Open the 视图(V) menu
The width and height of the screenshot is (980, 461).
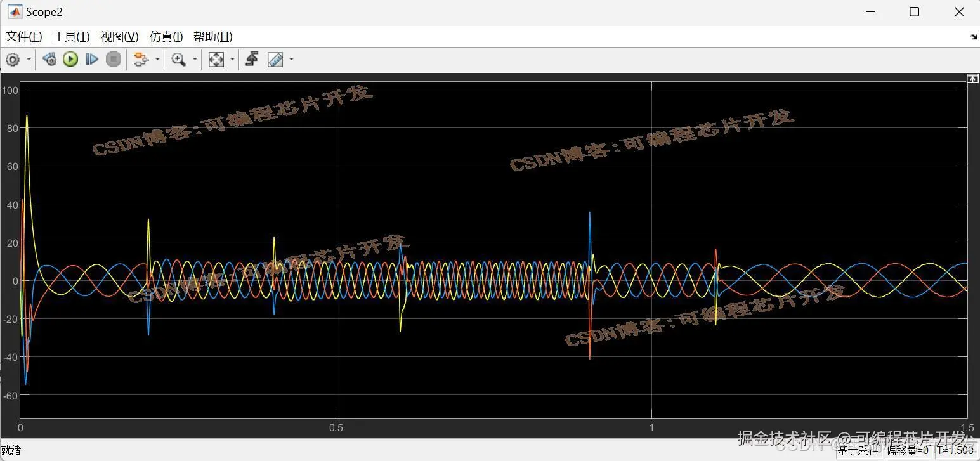click(120, 37)
